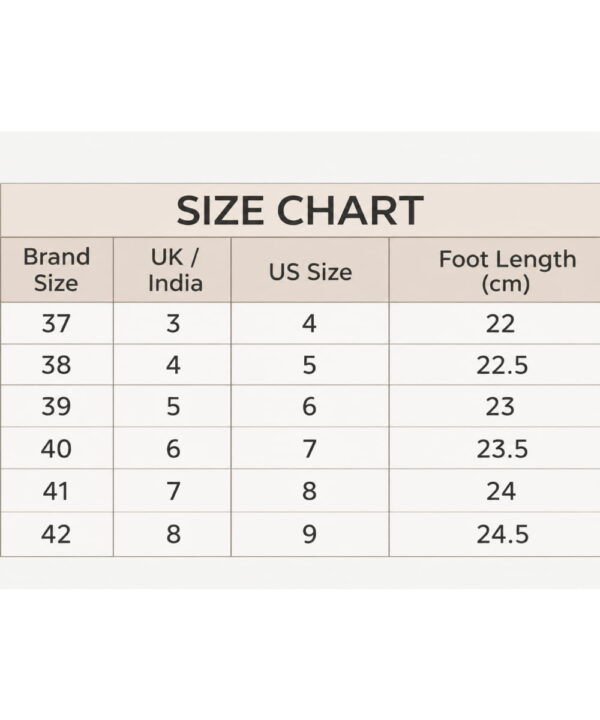Click brand size 38 cell
This screenshot has width=600, height=720.
coord(56,365)
